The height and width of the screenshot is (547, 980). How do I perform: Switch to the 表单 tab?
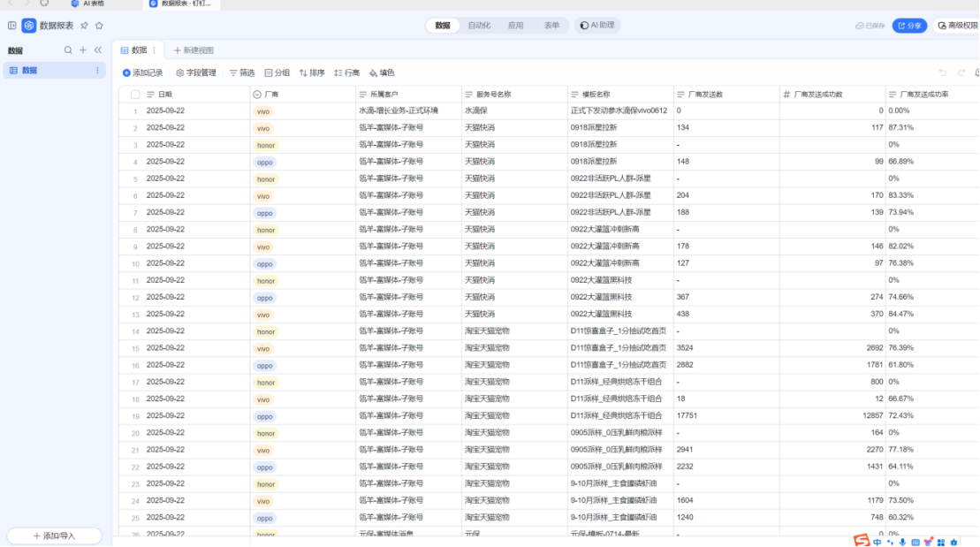click(551, 26)
